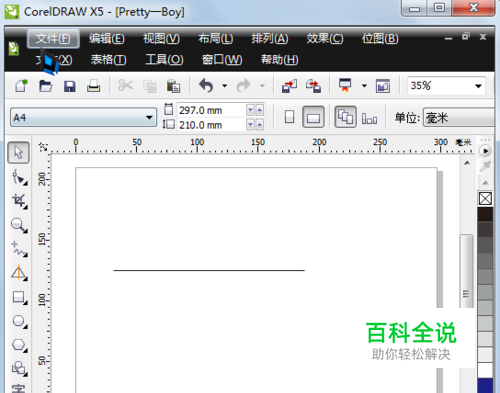Minimize the inner document window
This screenshot has width=500, height=393.
(x=448, y=38)
